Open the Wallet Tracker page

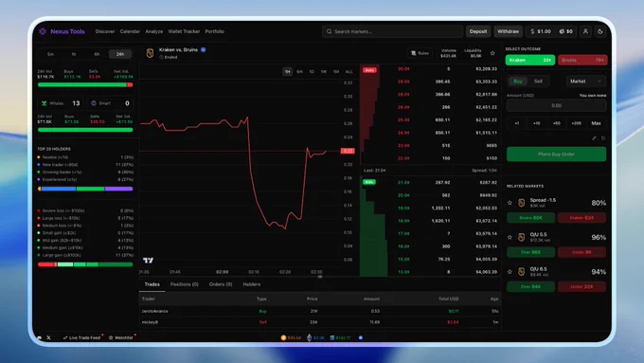184,31
